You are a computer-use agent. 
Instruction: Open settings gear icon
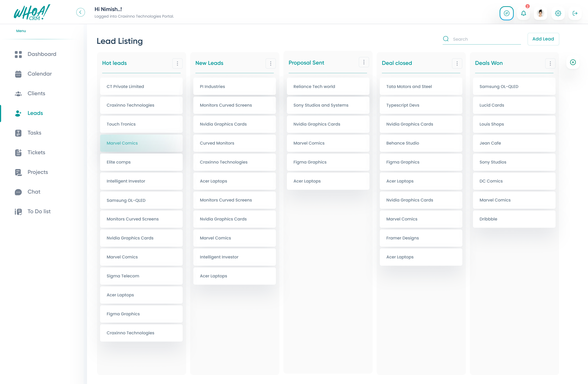[x=558, y=13]
